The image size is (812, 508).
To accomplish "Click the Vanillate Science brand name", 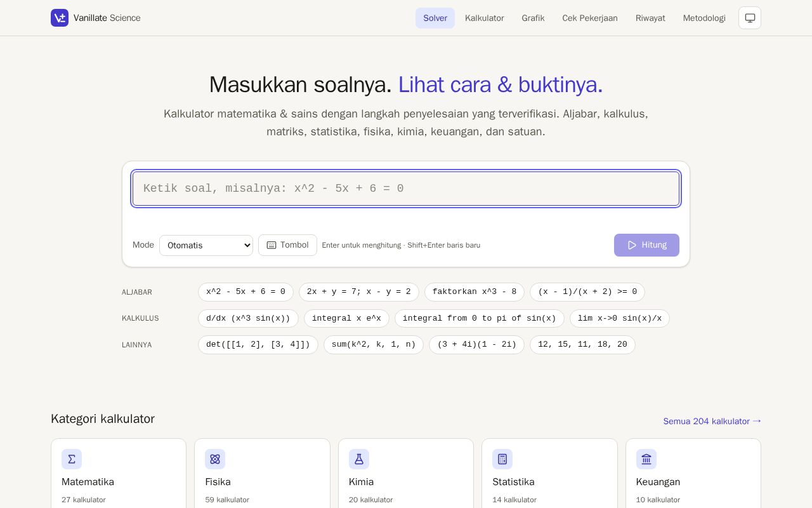I will click(107, 18).
